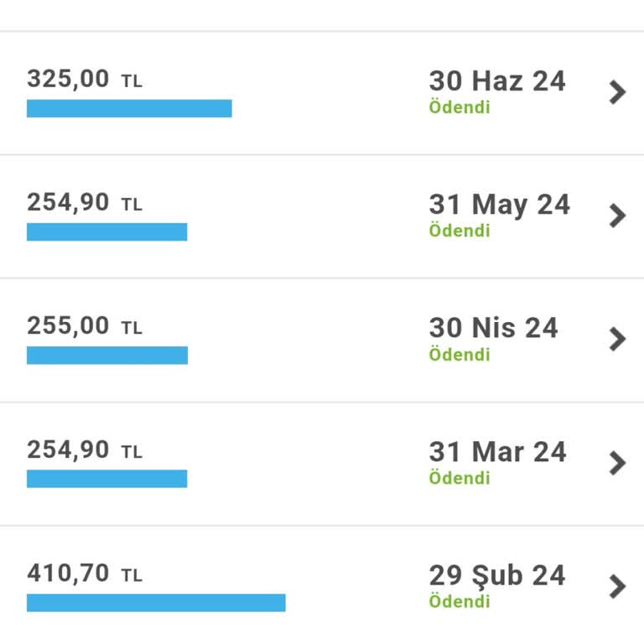Open the 31 May 24 chevron arrow
Image resolution: width=644 pixels, height=644 pixels.
click(x=617, y=216)
